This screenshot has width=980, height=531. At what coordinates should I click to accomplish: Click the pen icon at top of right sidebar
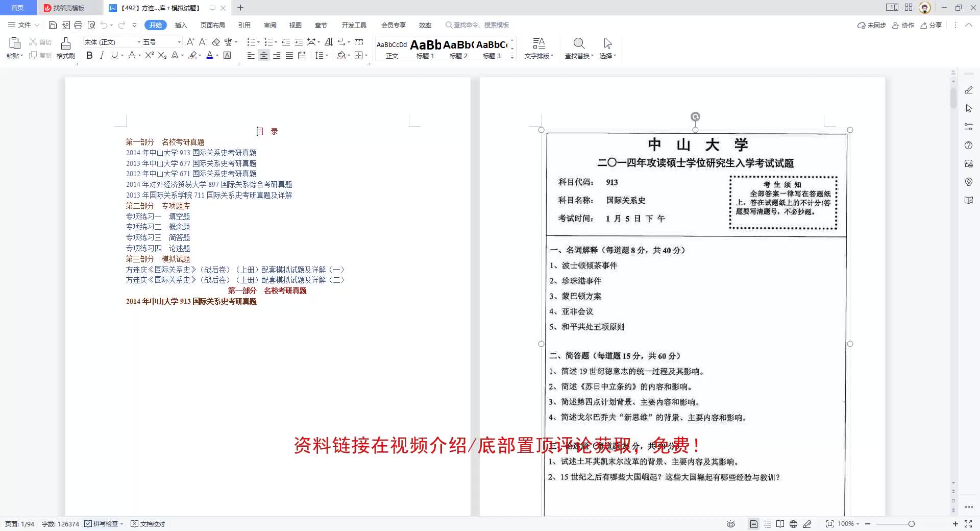coord(969,90)
